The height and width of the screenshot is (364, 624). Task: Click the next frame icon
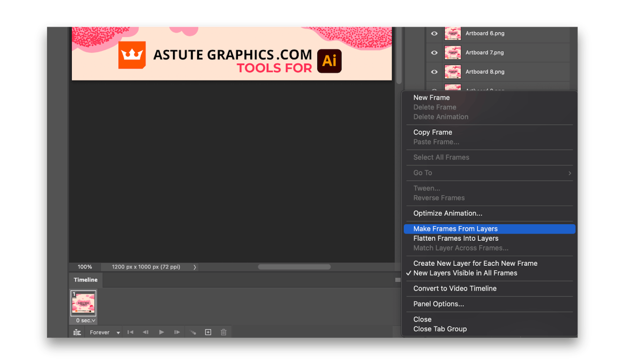tap(177, 332)
